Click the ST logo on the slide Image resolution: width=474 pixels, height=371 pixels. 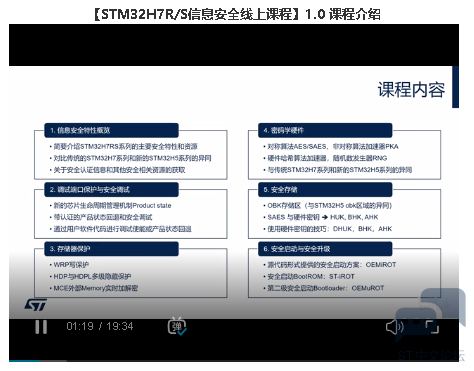[36, 305]
